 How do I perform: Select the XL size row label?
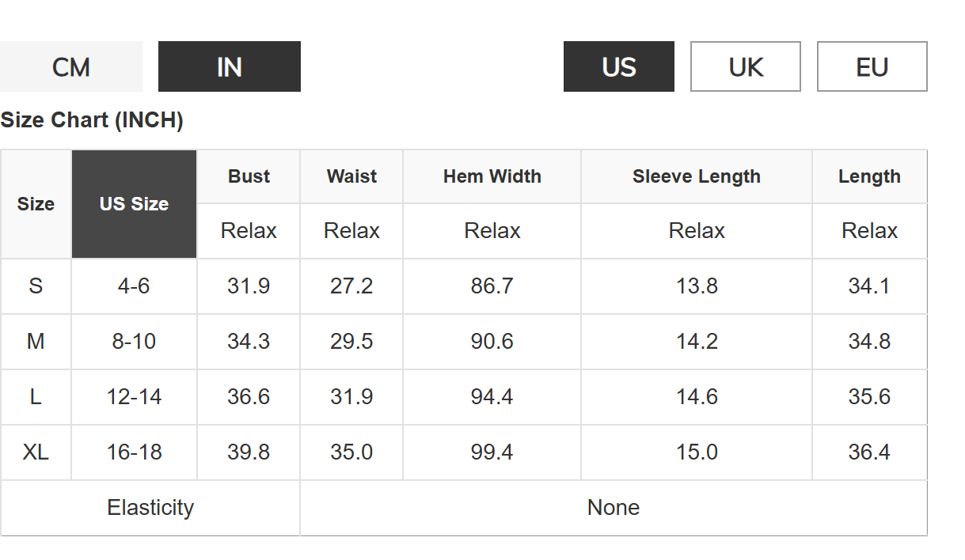pyautogui.click(x=36, y=452)
